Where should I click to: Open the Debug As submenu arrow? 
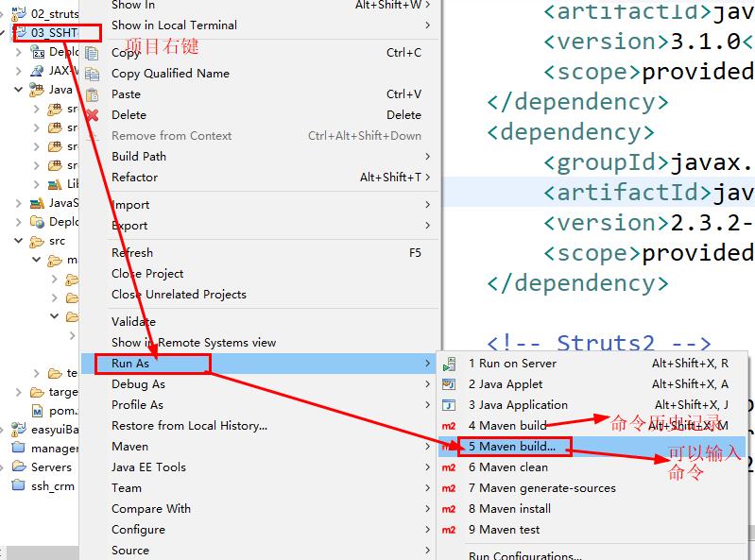coord(427,384)
